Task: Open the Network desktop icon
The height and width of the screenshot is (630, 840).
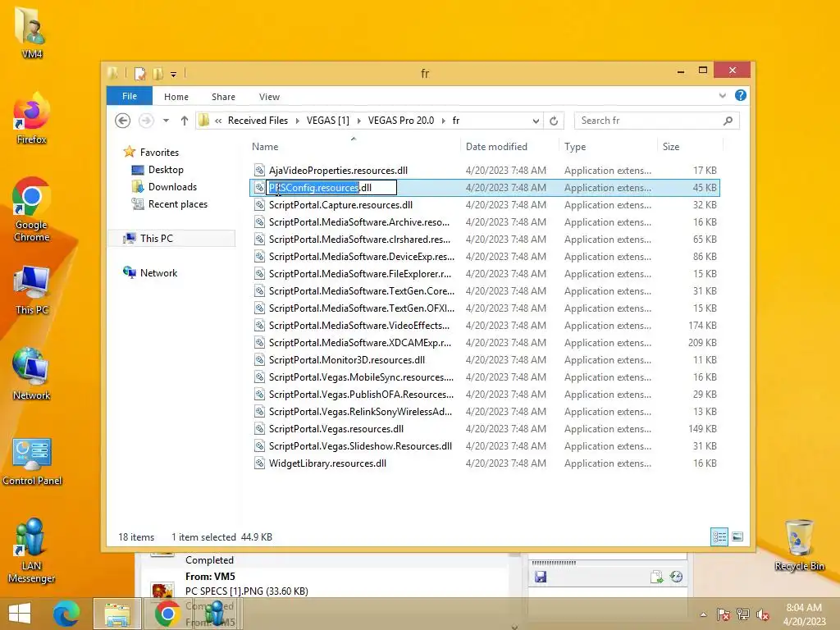Action: (x=32, y=374)
